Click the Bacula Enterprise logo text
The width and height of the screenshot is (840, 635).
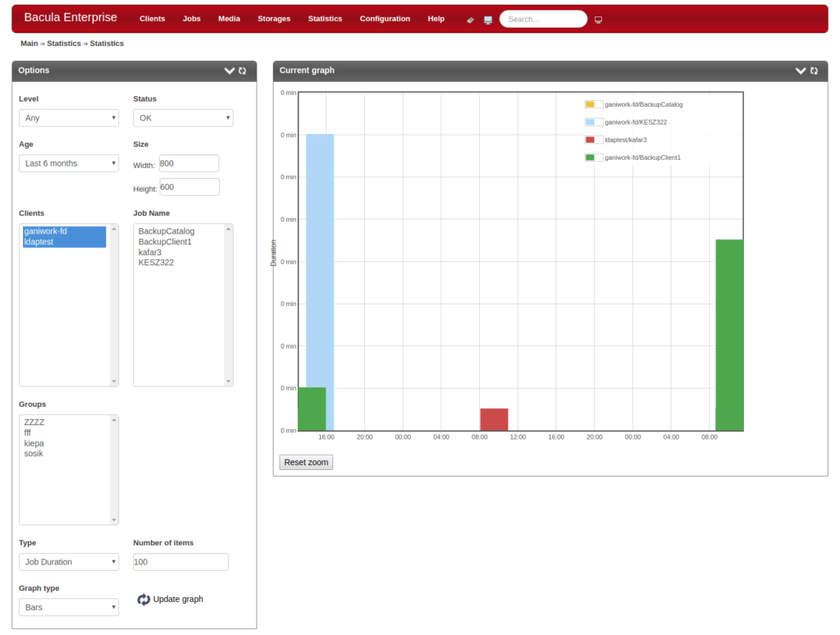click(x=70, y=16)
